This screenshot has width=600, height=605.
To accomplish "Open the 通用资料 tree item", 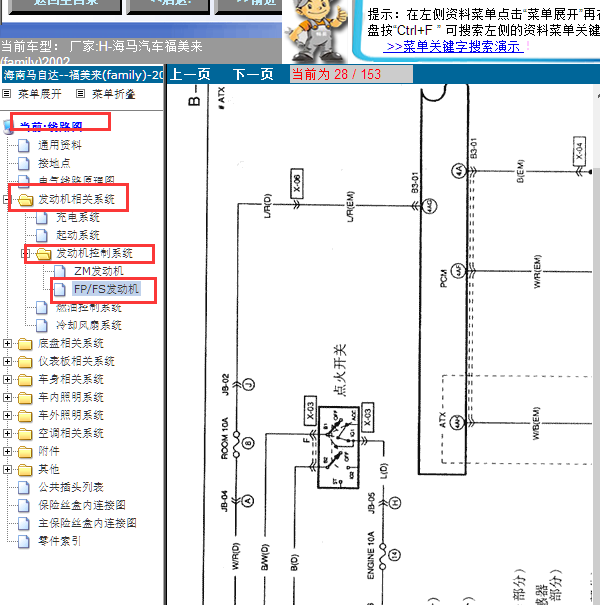I will click(59, 145).
